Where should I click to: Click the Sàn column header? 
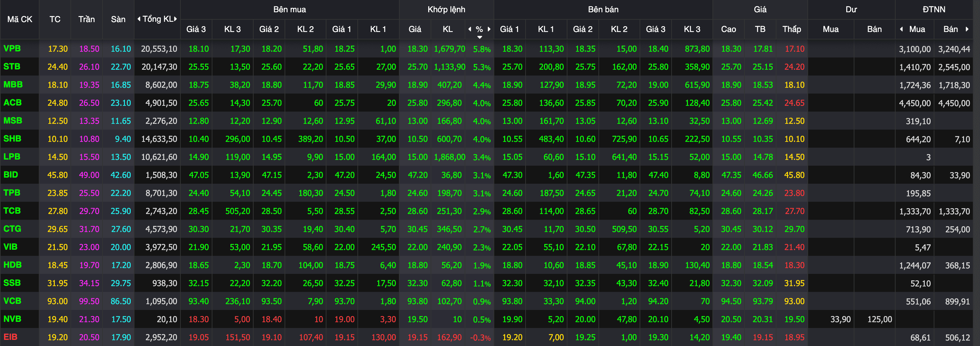(118, 19)
